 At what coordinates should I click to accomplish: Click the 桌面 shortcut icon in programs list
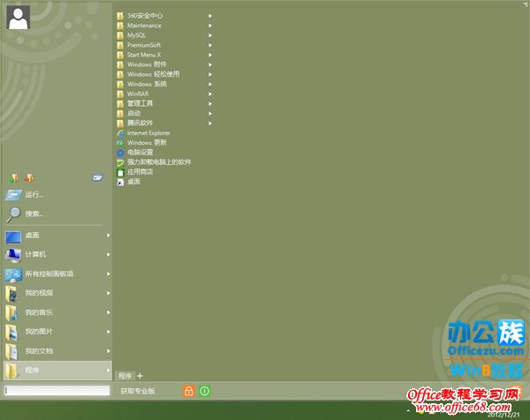point(120,183)
